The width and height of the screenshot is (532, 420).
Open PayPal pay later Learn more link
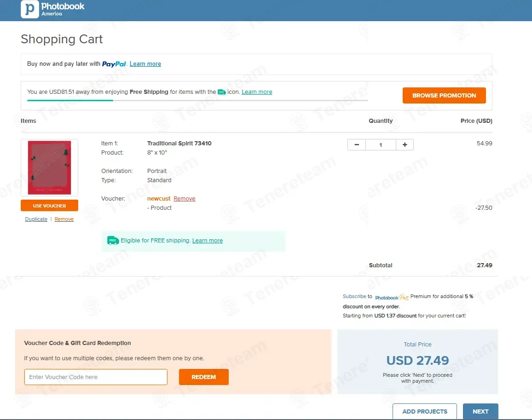(145, 64)
